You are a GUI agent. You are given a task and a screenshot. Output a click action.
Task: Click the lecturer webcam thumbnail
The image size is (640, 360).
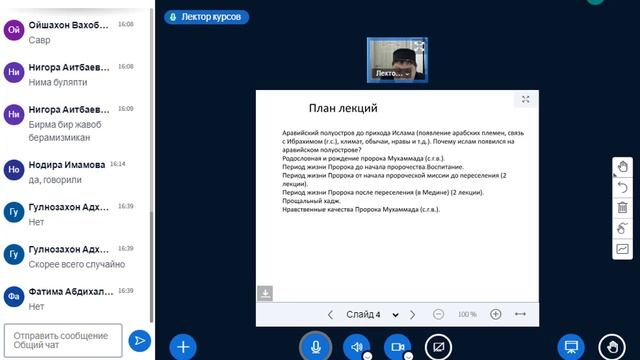coord(397,60)
